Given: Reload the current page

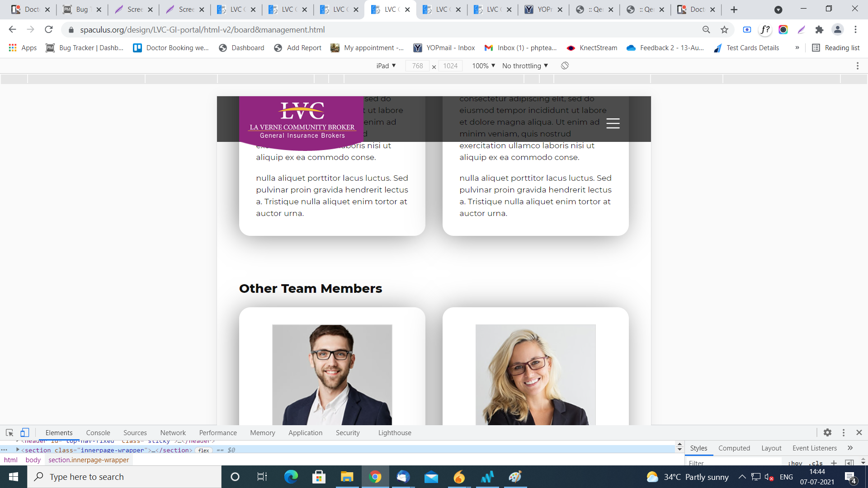Looking at the screenshot, I should [x=48, y=30].
